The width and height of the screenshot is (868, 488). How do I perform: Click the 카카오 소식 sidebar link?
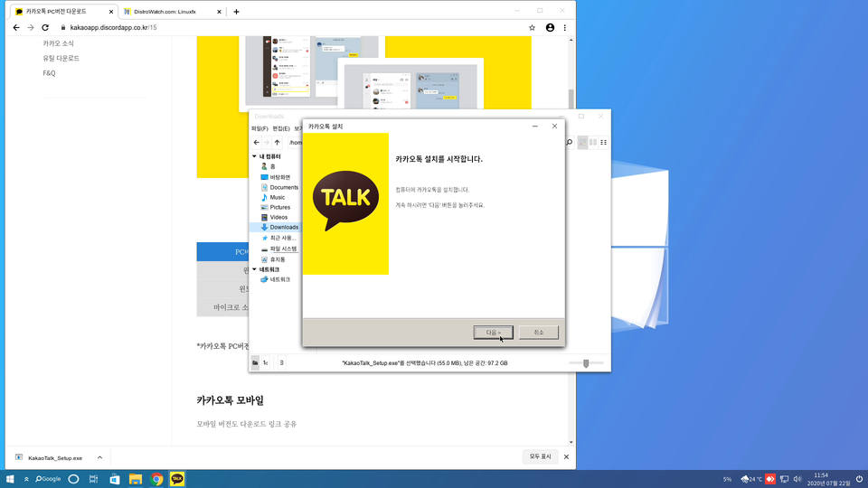(58, 43)
